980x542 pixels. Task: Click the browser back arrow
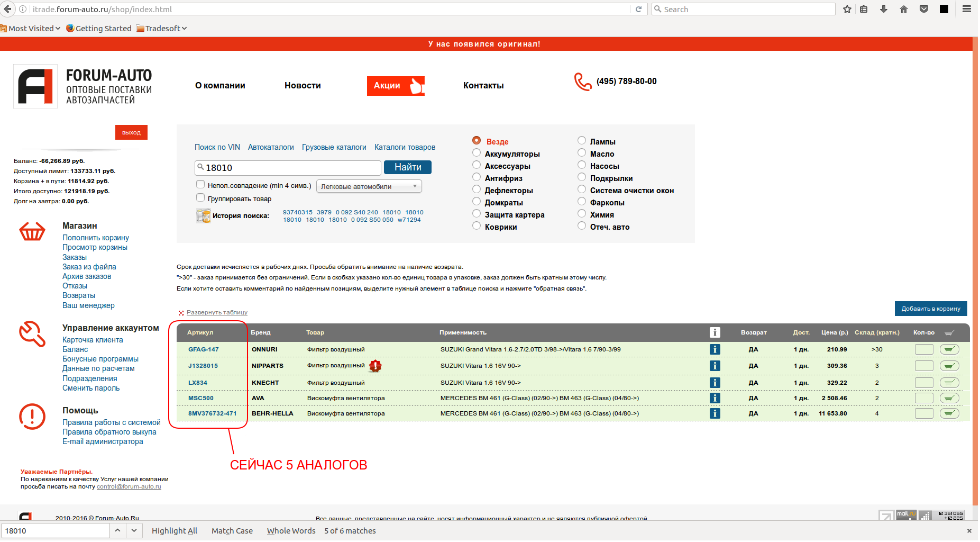click(x=7, y=9)
